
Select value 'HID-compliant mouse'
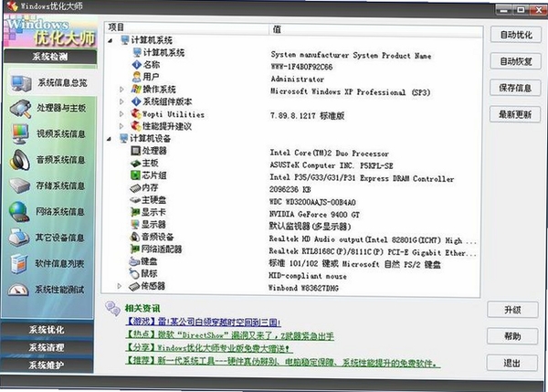click(x=308, y=276)
